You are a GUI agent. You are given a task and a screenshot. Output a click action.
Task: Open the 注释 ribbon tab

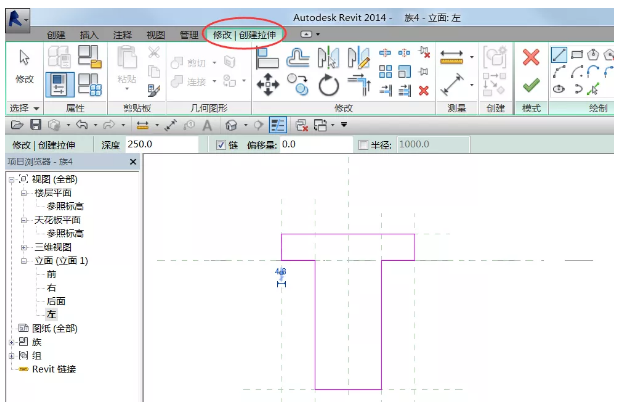tap(122, 35)
